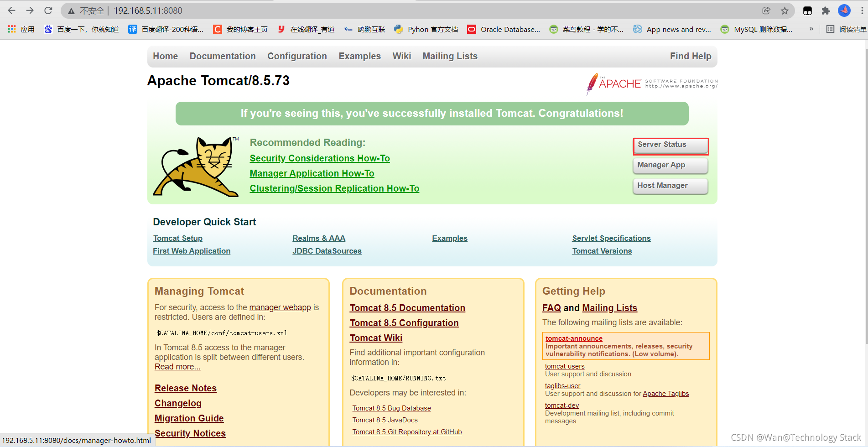
Task: Open the Chrome three-dot menu
Action: pyautogui.click(x=862, y=10)
